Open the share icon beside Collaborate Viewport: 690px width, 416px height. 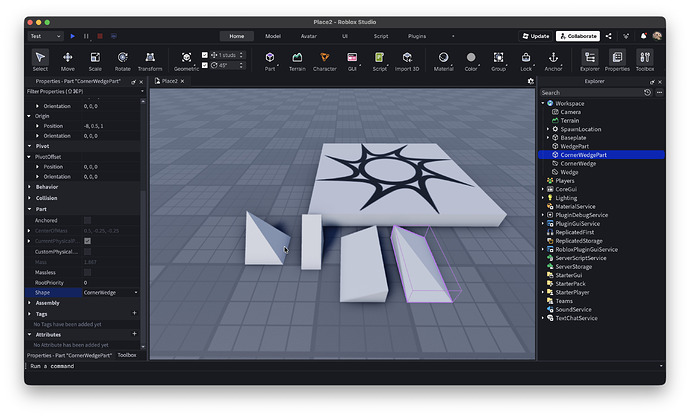coord(609,36)
